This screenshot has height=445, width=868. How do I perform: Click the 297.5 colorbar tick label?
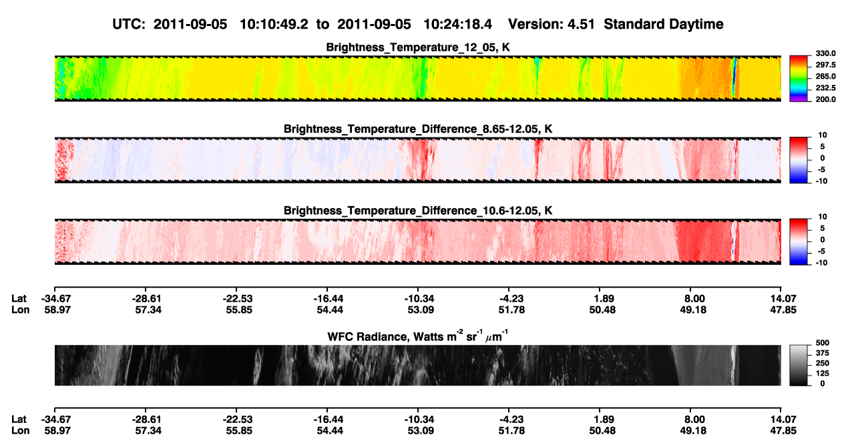click(x=825, y=65)
